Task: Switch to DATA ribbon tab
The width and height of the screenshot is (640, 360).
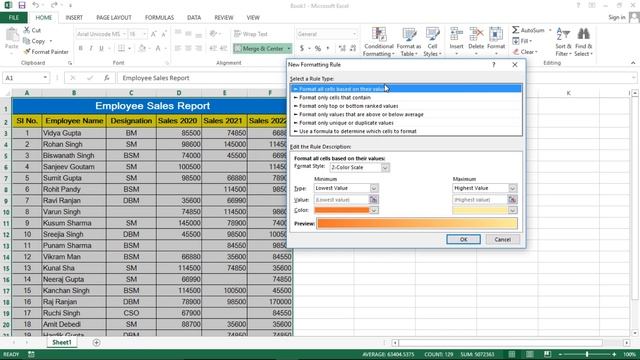Action: tap(194, 18)
